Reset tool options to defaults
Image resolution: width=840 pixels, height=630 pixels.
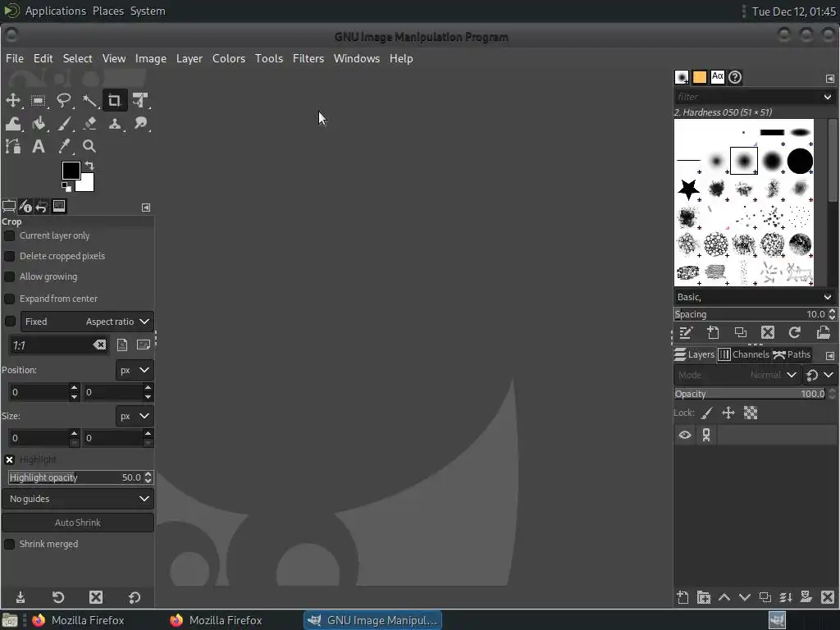134,597
